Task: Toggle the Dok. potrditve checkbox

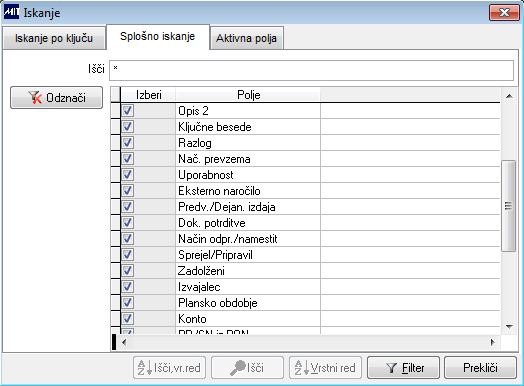Action: 127,223
